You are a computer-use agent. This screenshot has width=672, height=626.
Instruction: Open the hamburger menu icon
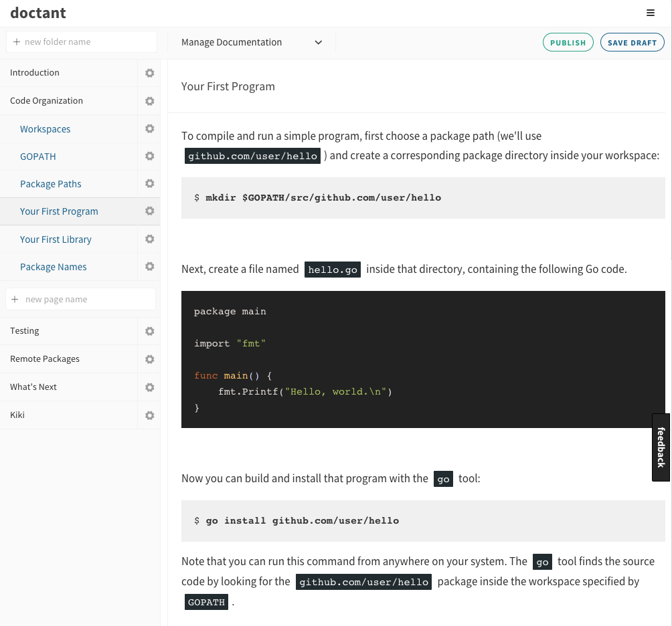point(651,13)
